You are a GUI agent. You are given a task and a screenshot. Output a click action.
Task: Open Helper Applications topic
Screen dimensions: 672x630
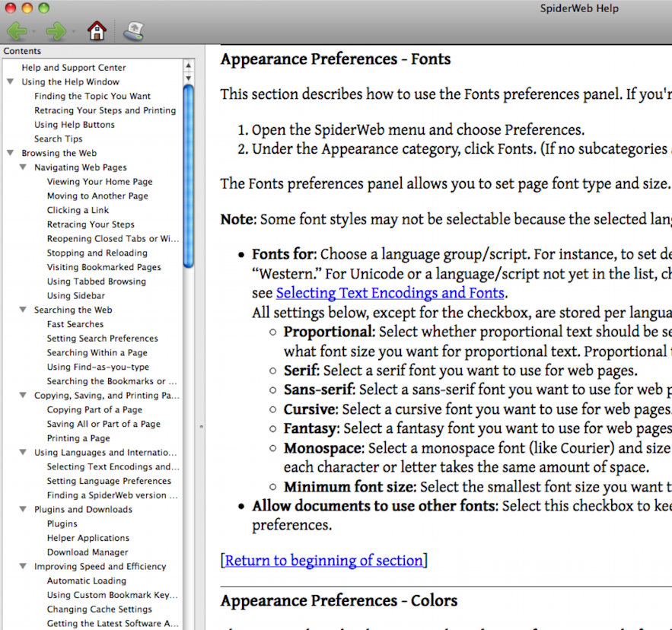tap(88, 537)
